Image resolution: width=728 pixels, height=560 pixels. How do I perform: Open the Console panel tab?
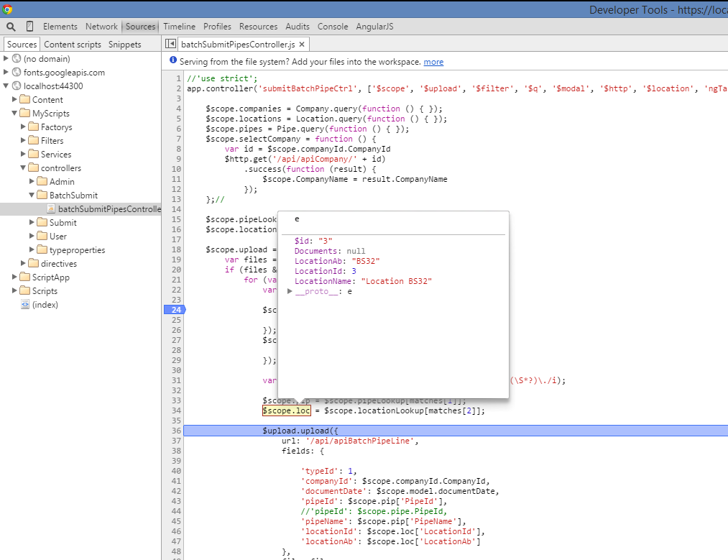coord(333,27)
